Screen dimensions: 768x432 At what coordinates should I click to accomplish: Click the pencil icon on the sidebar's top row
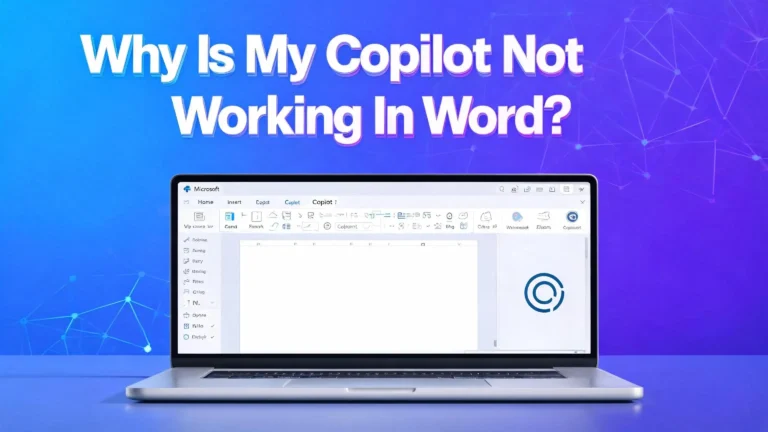pyautogui.click(x=187, y=240)
